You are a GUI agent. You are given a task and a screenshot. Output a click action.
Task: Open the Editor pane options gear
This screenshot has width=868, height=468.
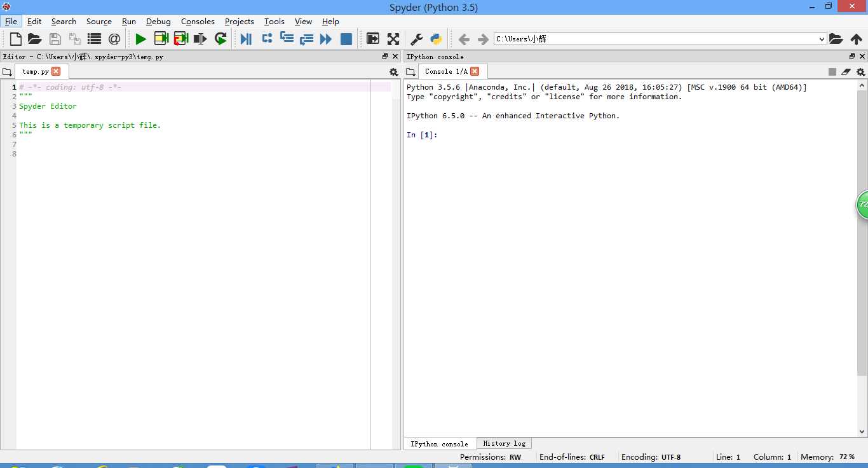pos(393,72)
